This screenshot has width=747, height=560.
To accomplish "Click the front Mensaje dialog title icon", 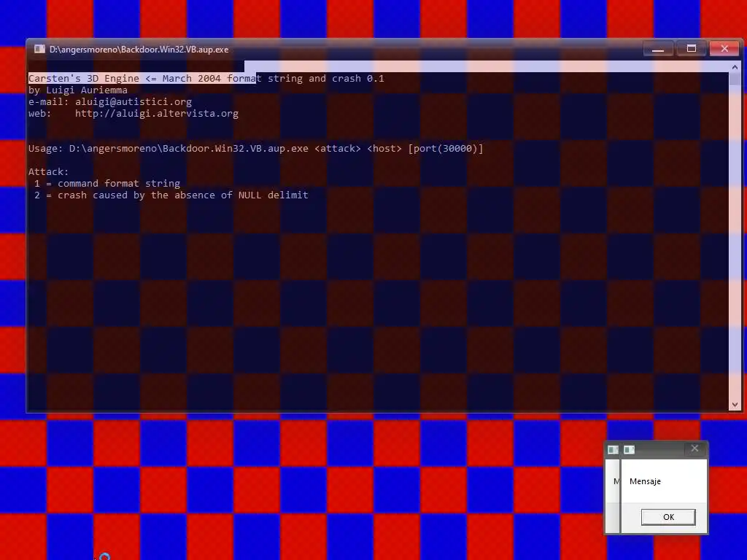I will pos(629,449).
